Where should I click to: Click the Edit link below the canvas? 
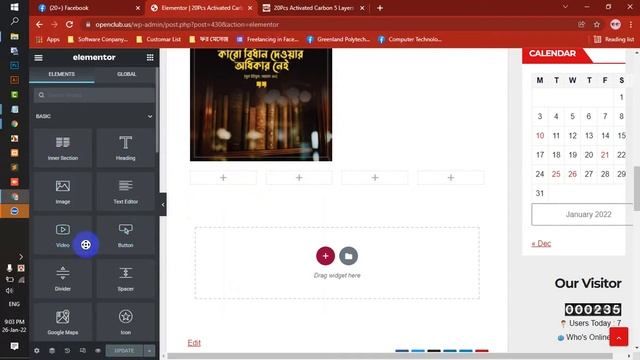[194, 342]
